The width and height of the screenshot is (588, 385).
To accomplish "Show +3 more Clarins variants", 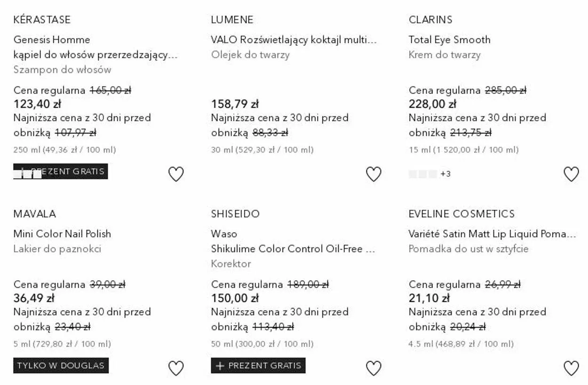I will 445,174.
